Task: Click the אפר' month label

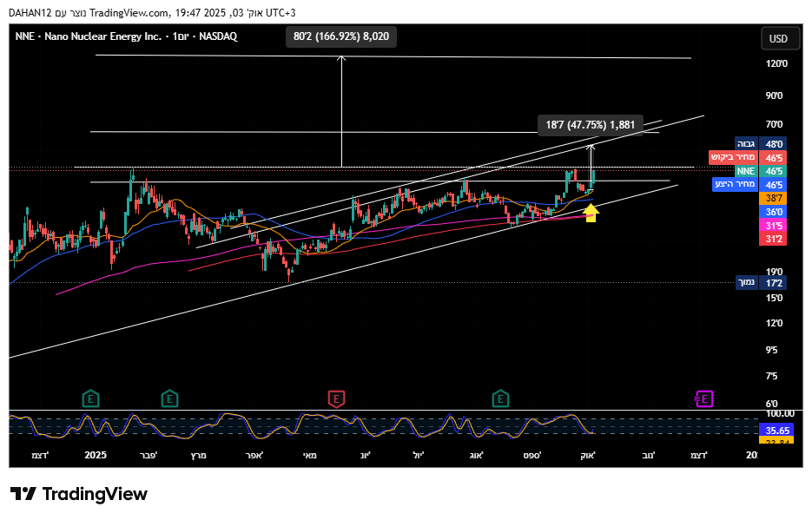Action: 254,455
